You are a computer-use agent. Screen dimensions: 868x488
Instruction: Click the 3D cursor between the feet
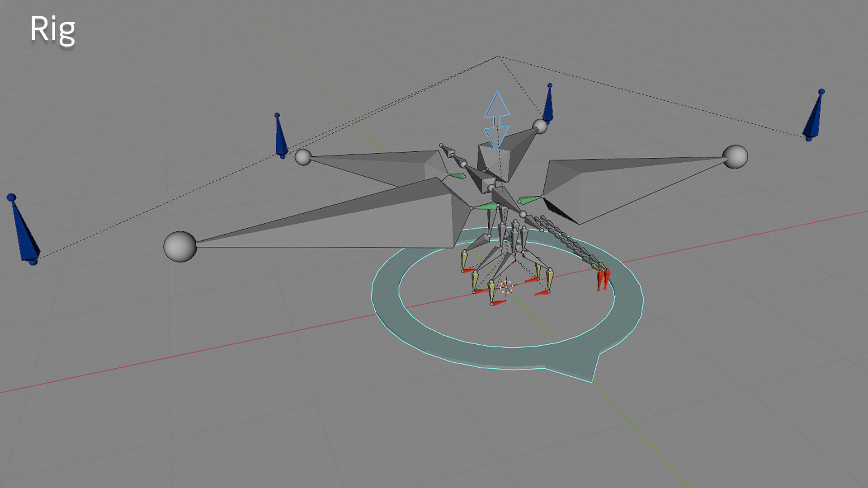[x=506, y=286]
